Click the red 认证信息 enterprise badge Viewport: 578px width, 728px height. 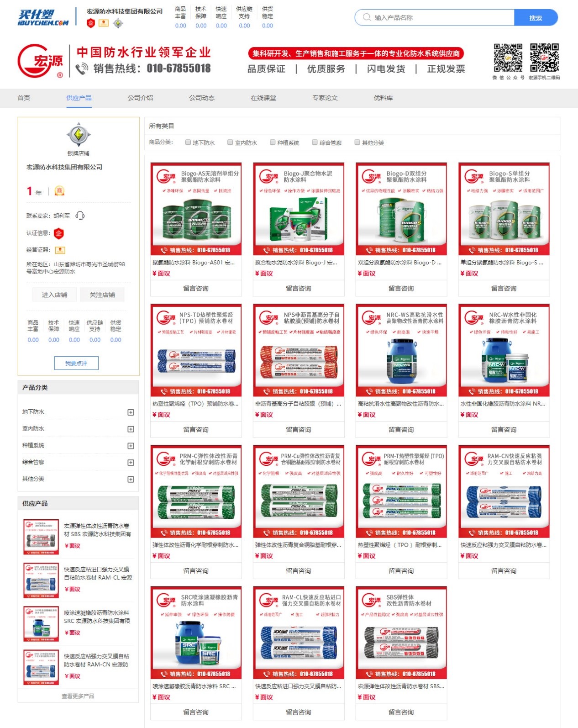pos(59,233)
